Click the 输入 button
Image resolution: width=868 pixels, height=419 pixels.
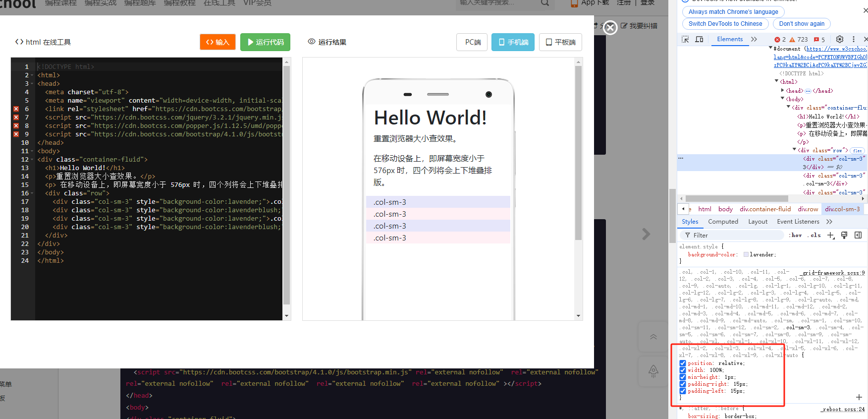coord(217,42)
